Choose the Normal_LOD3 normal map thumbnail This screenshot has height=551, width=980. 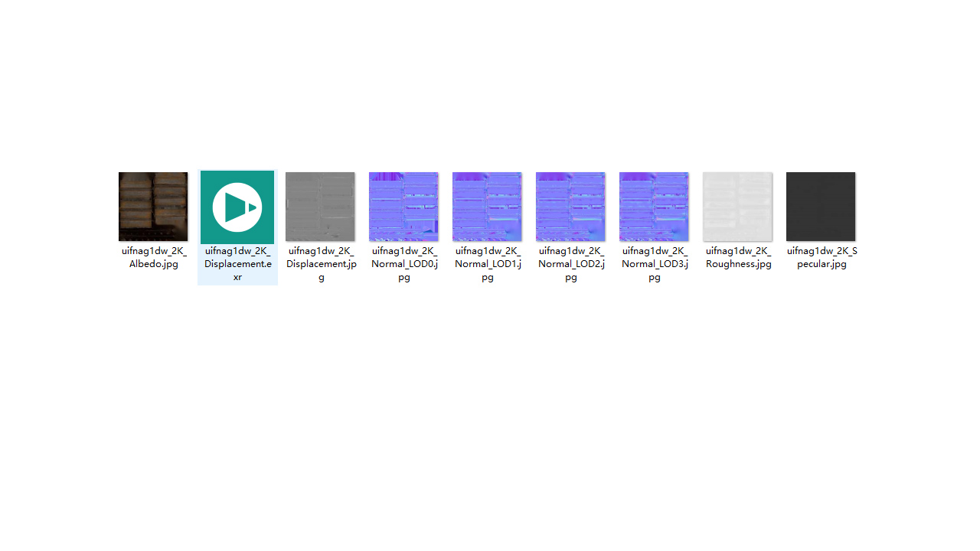click(654, 207)
